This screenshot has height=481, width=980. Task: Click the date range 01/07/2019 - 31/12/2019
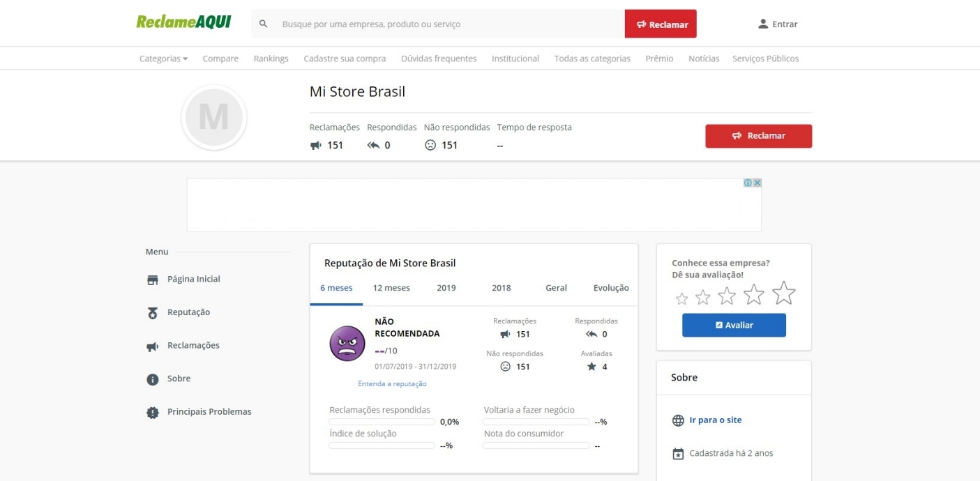tap(415, 367)
